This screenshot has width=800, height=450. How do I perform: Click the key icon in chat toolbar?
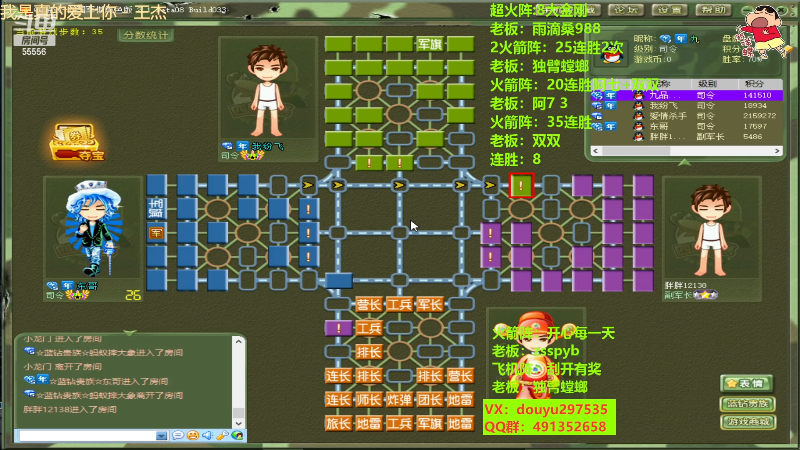click(222, 435)
